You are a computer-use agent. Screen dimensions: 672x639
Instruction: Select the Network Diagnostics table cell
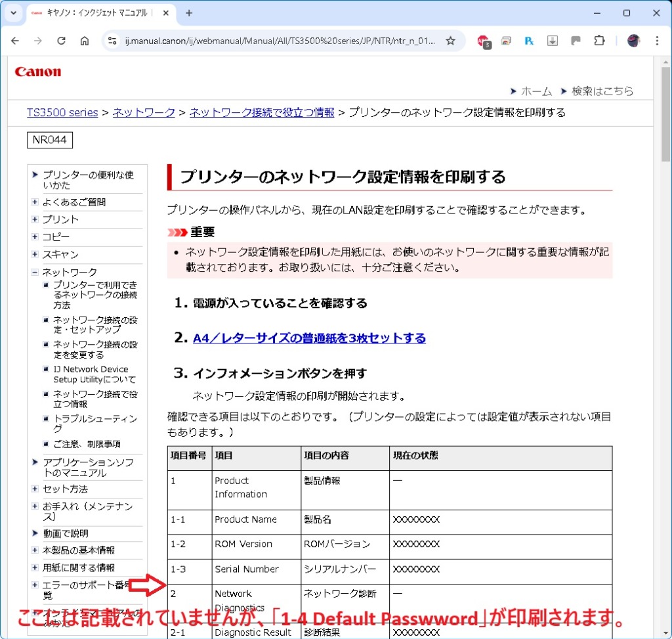pyautogui.click(x=257, y=603)
